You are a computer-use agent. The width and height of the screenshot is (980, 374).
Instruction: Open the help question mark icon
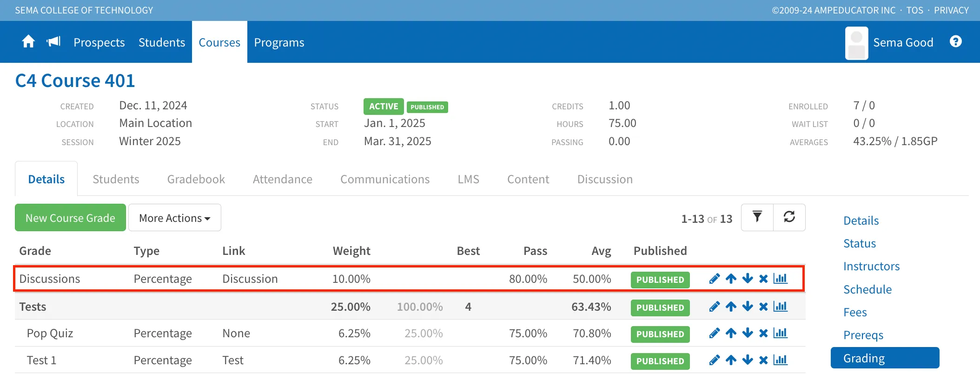click(x=956, y=42)
